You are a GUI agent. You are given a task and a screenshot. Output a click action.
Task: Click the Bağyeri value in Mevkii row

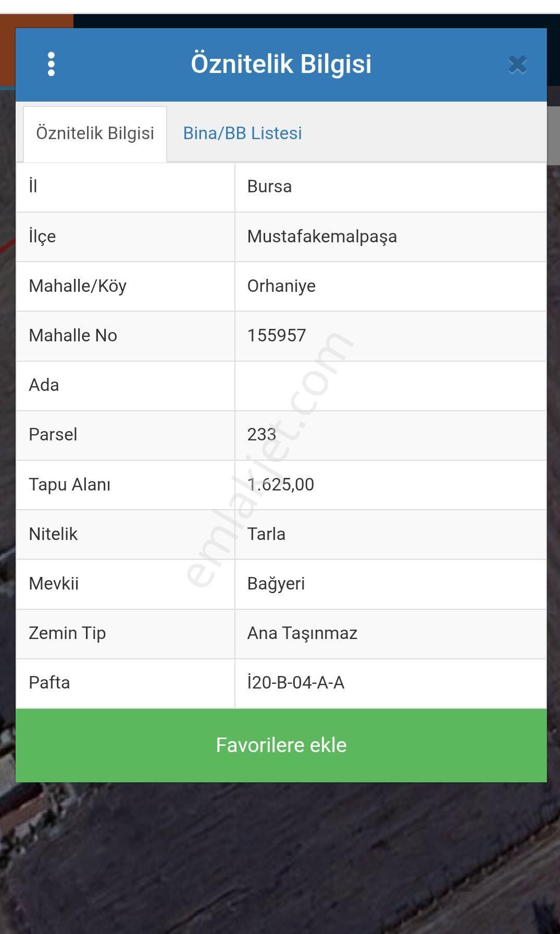[x=276, y=584]
